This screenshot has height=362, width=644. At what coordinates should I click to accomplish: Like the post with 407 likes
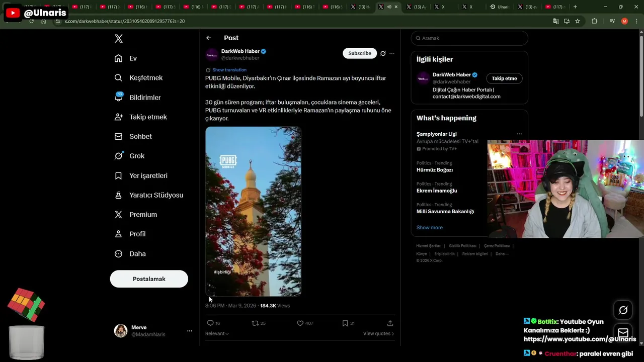305,323
